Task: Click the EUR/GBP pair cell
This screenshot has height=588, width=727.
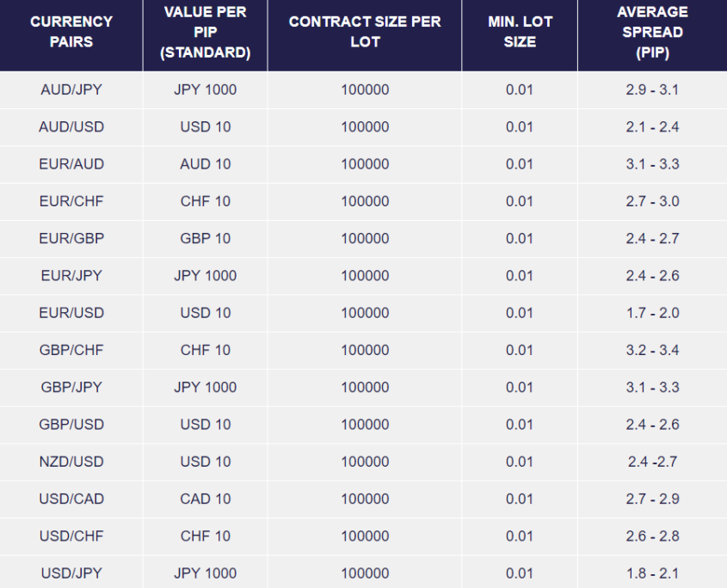Action: click(71, 238)
